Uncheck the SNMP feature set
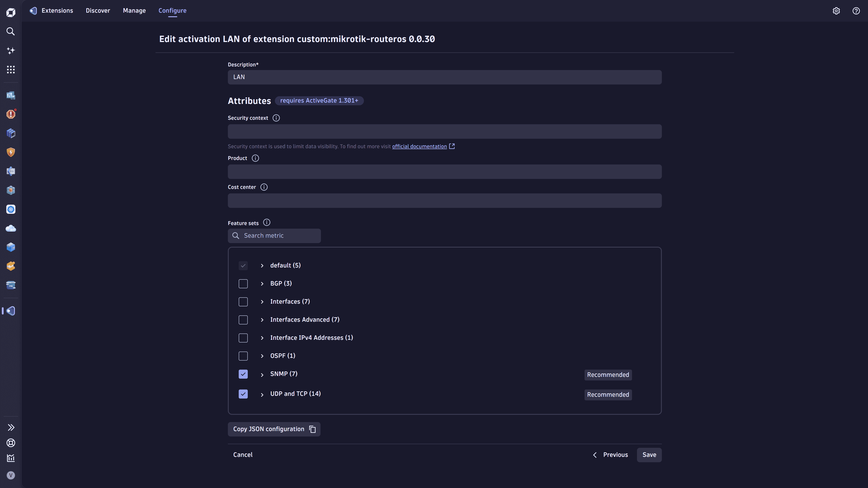Screen dimensions: 868x488 [x=243, y=374]
